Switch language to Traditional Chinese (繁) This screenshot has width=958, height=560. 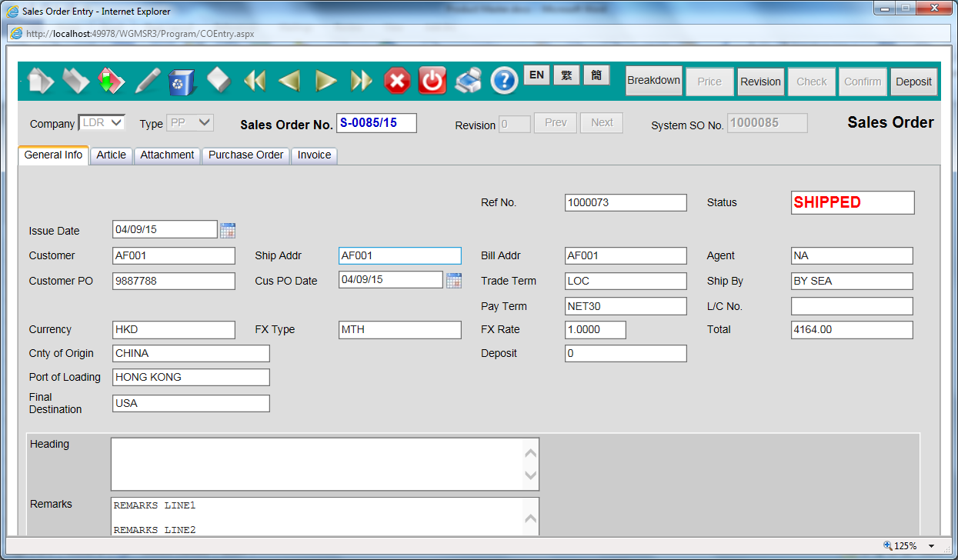566,75
